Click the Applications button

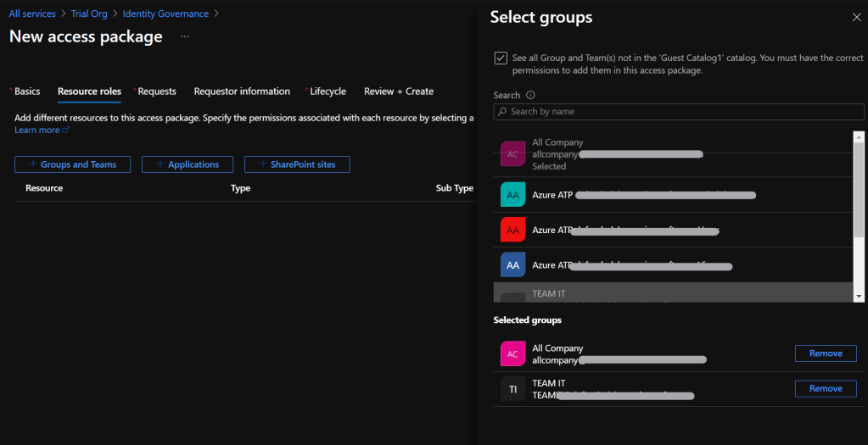pyautogui.click(x=187, y=164)
